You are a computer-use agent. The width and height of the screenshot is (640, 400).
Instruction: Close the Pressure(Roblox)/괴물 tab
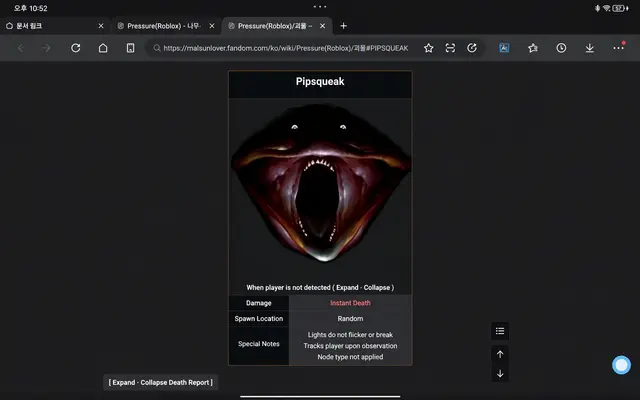click(322, 26)
